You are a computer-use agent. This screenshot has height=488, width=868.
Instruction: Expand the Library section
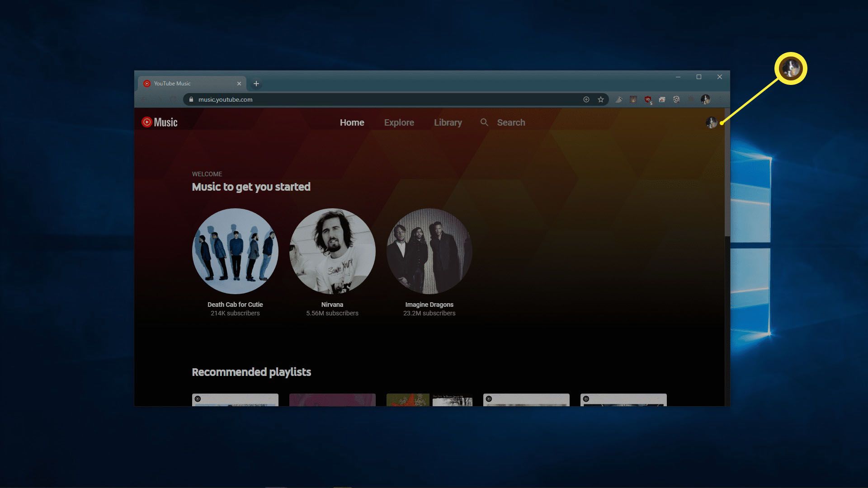point(448,122)
